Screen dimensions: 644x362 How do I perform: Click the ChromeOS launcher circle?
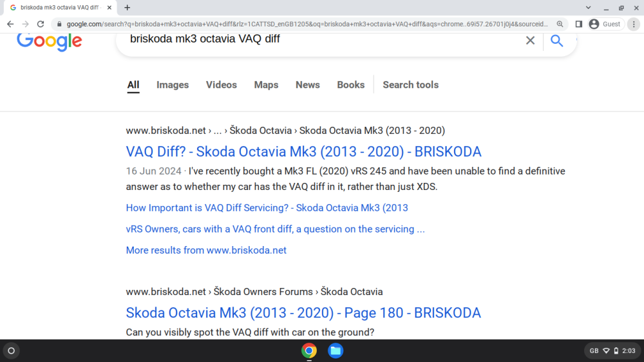click(x=12, y=351)
